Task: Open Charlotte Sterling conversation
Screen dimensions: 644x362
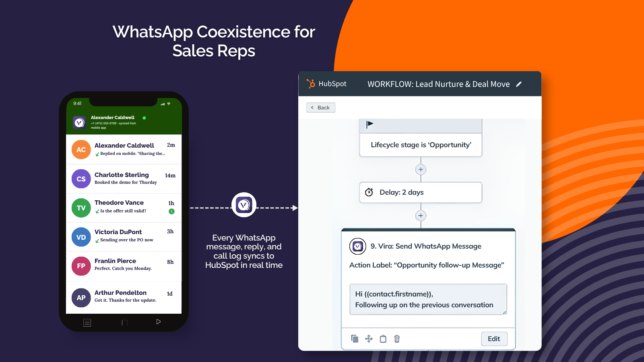Action: coord(124,179)
